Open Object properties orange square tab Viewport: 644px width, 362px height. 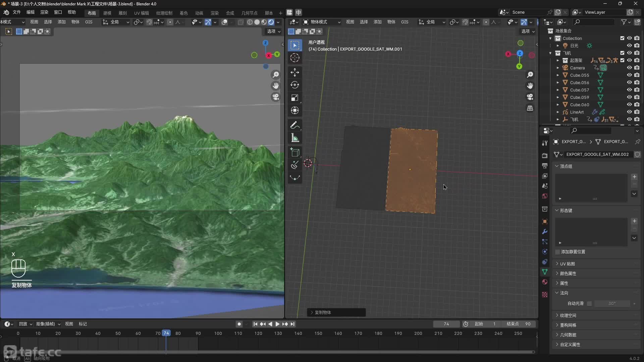pos(545,222)
